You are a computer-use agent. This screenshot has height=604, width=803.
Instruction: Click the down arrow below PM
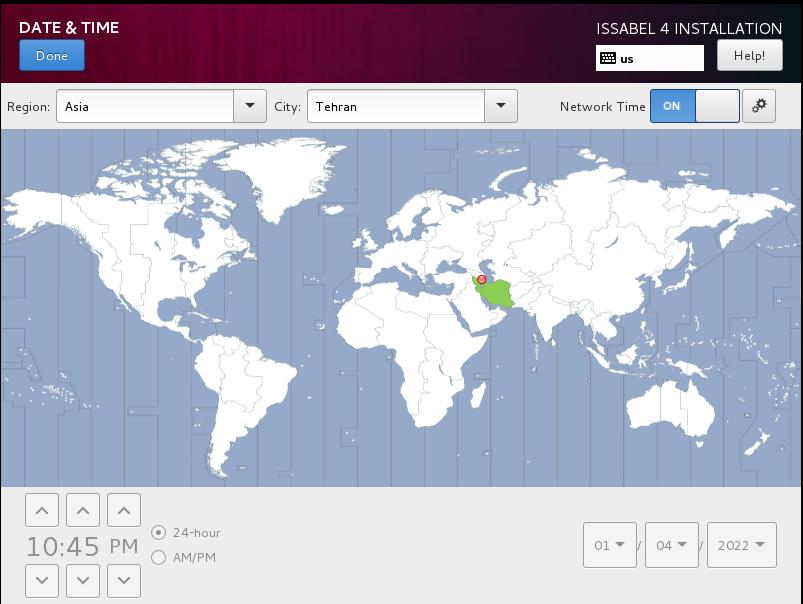(x=124, y=578)
